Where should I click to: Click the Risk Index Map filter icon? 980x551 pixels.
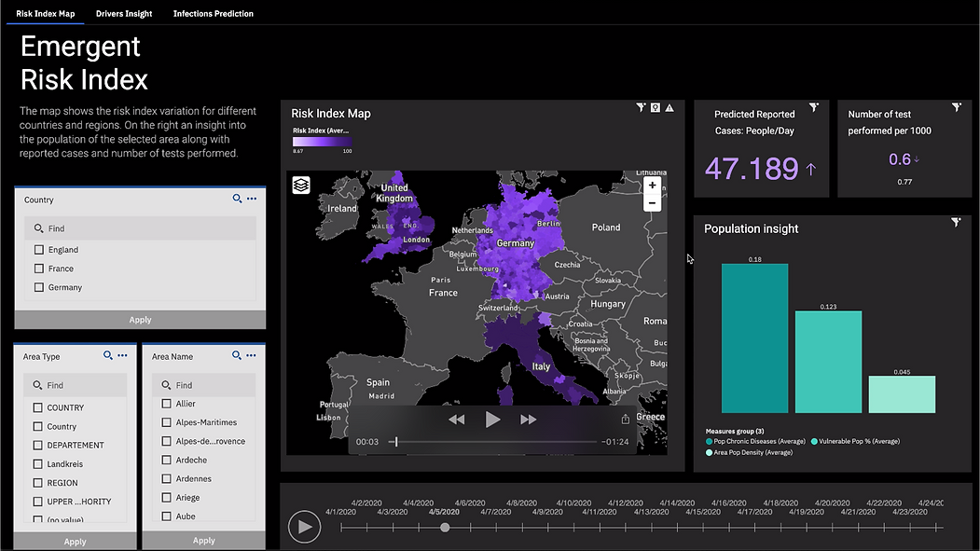[x=641, y=107]
